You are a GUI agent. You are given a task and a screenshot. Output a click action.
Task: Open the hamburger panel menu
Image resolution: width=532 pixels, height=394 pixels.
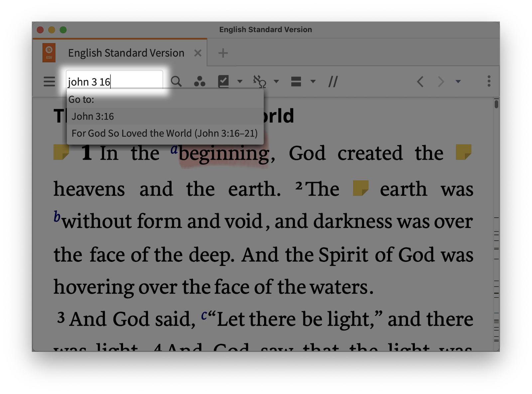49,82
